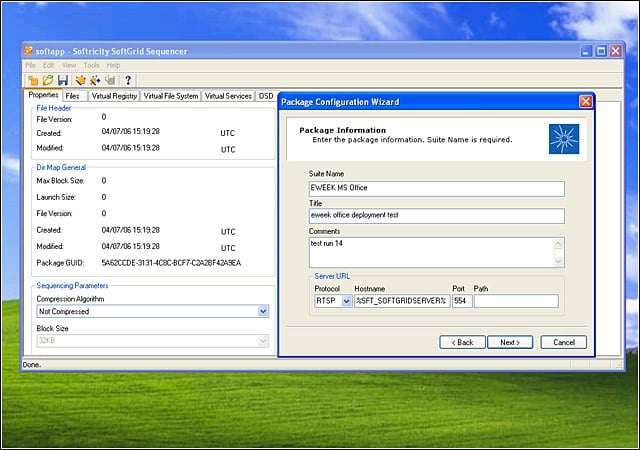Click the 'Server URL' group label
Viewport: 640px width, 450px height.
click(x=332, y=276)
